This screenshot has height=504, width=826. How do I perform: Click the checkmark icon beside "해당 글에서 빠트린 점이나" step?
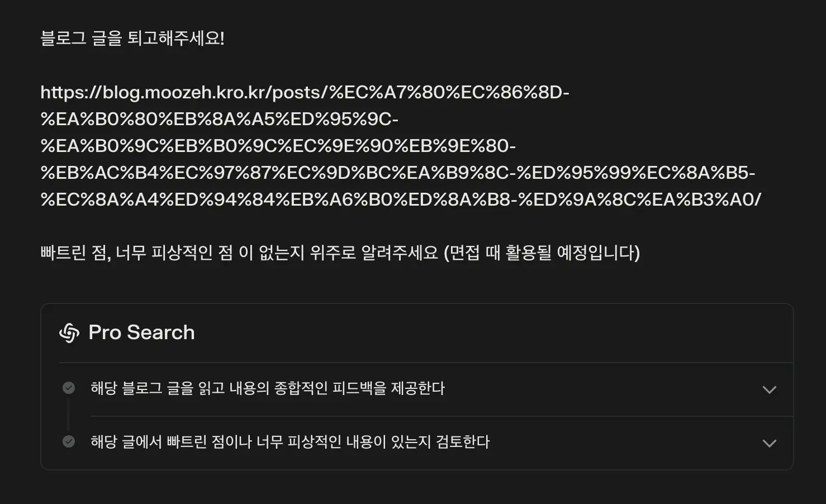[x=69, y=442]
